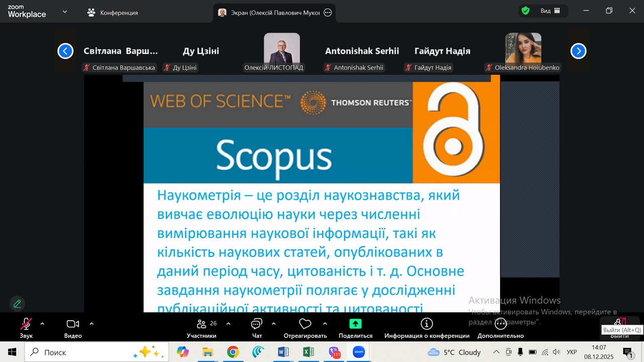Open Viber from the taskbar
This screenshot has height=362, width=644.
(x=334, y=352)
